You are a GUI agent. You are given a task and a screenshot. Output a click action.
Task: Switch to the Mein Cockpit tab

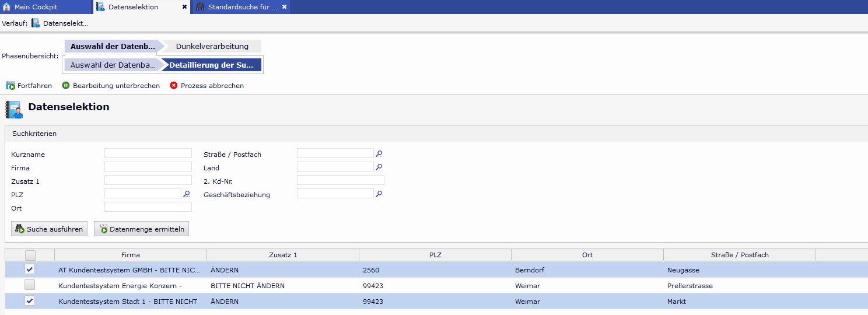pyautogui.click(x=35, y=7)
